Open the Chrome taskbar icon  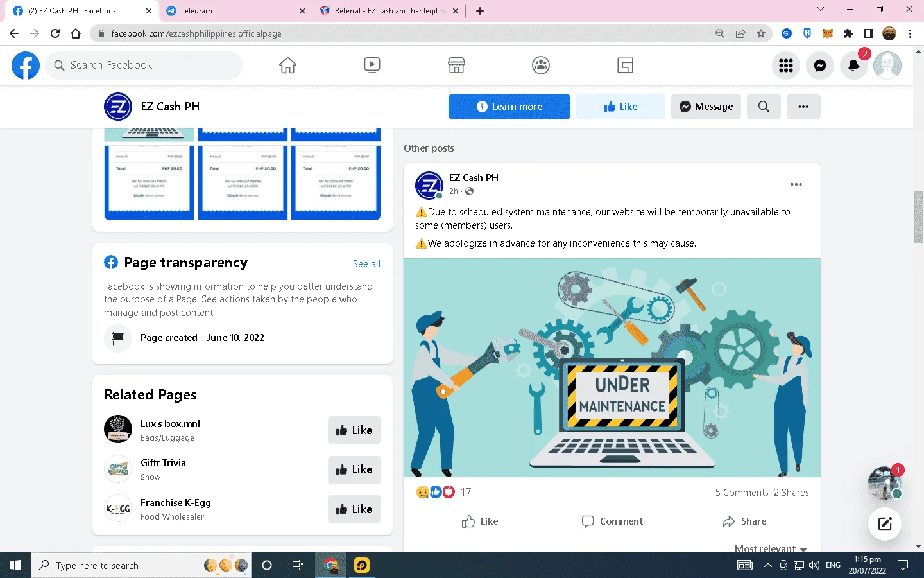(x=331, y=565)
